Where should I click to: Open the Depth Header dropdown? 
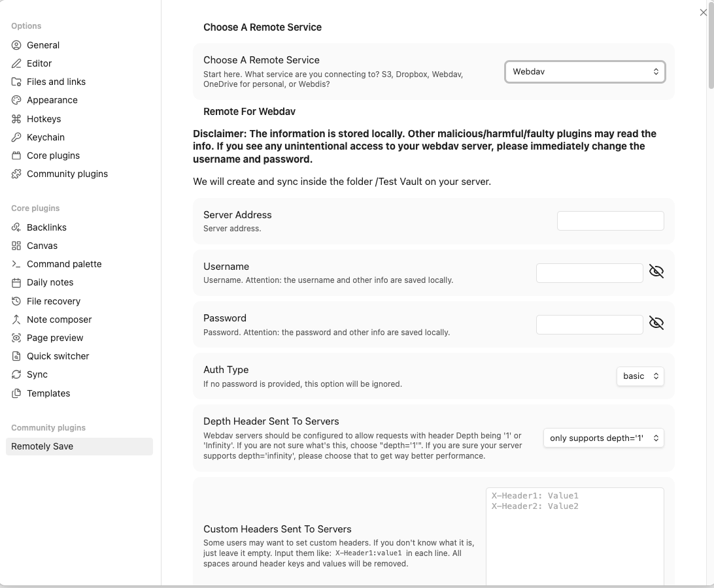tap(603, 438)
